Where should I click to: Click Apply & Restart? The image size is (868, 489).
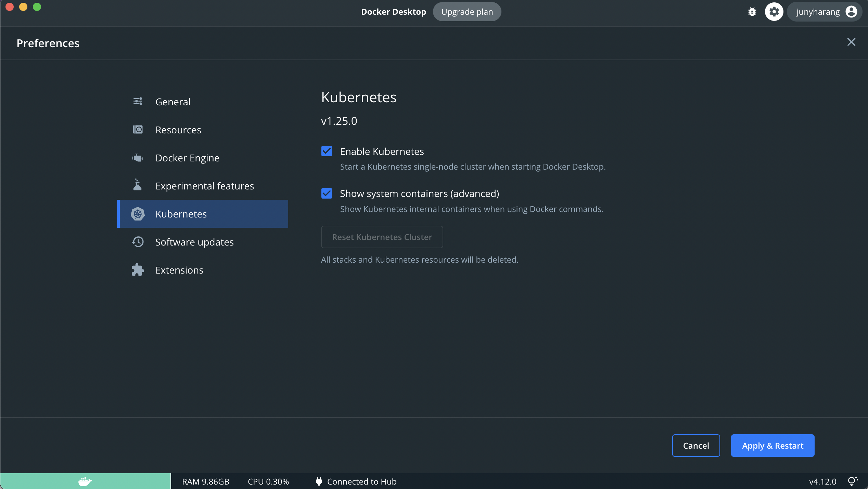[773, 446]
